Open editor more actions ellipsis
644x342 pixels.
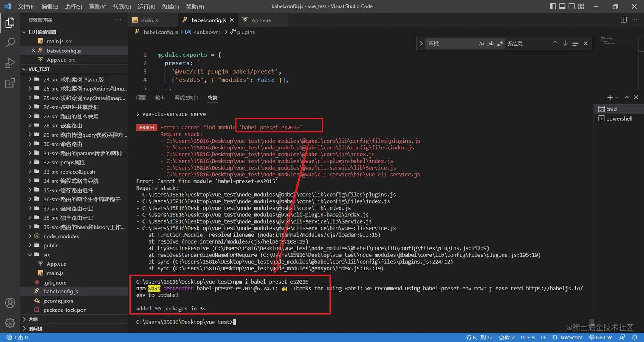pyautogui.click(x=635, y=20)
